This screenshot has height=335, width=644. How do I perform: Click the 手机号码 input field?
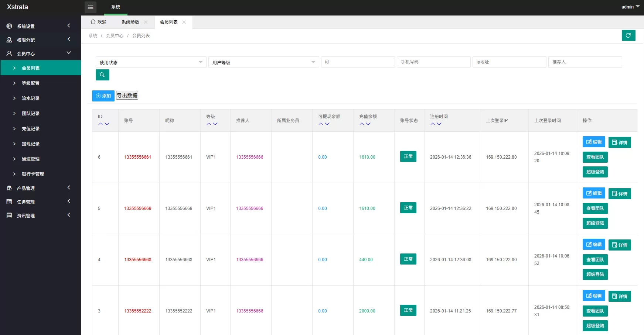tap(433, 62)
